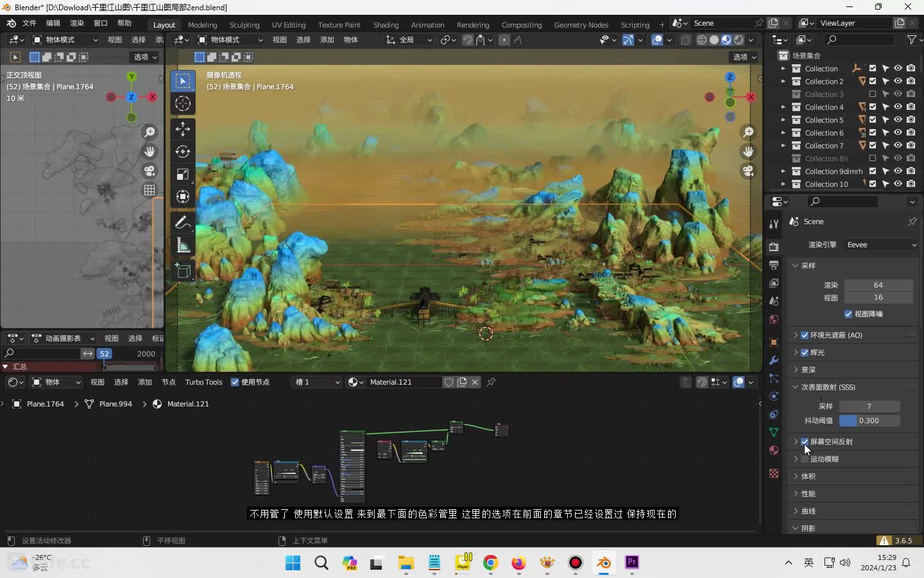Viewport: 924px width, 578px height.
Task: Toggle camera view icon in camera viewport
Action: pos(748,171)
